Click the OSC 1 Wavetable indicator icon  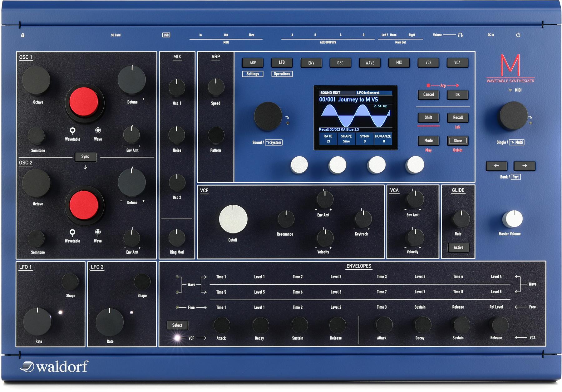click(x=72, y=131)
